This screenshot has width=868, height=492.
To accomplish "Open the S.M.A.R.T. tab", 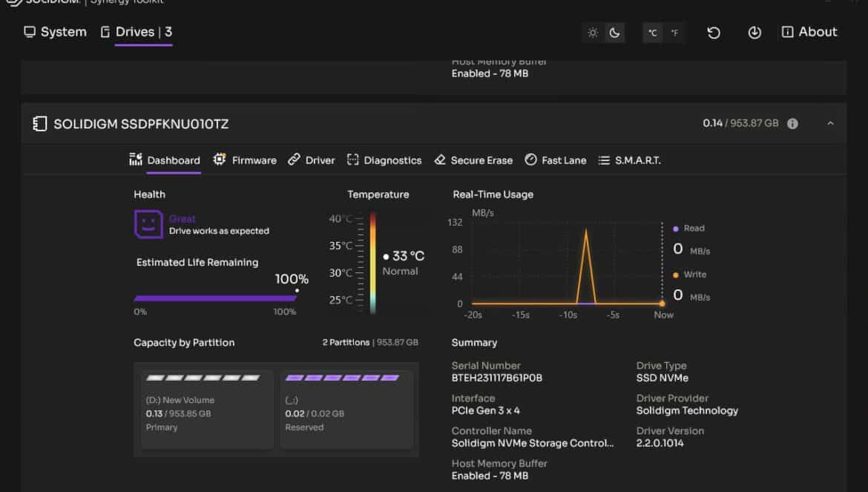I will [629, 160].
